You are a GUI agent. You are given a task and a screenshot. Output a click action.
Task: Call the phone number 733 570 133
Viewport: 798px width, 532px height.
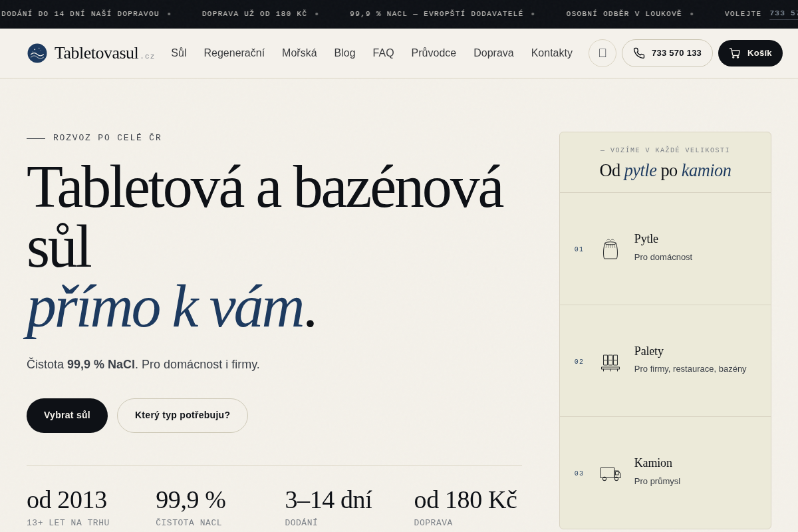(x=667, y=53)
